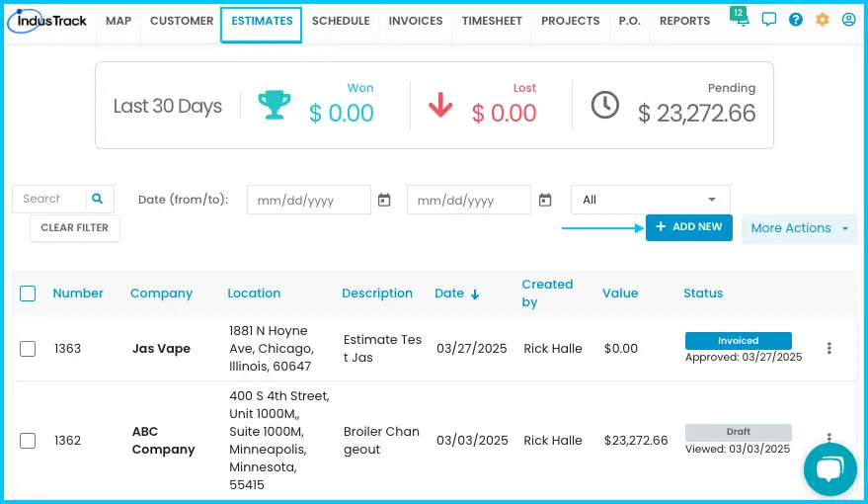Click estimate number 1362
This screenshot has width=868, height=504.
[x=67, y=441]
